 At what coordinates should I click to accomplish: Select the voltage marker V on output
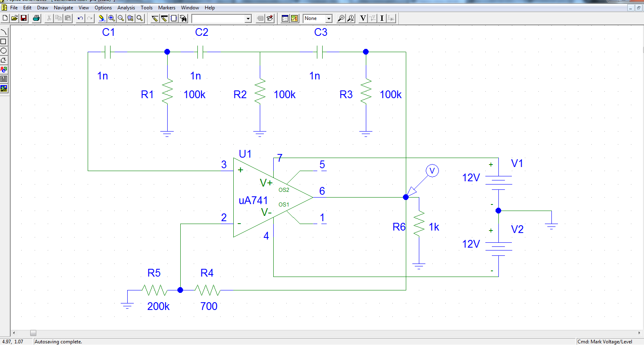pos(432,171)
